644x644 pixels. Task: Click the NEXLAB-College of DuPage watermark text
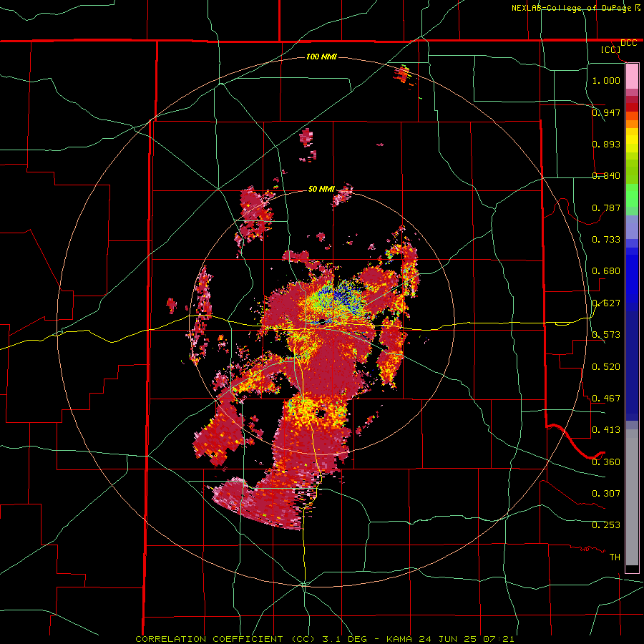click(x=572, y=8)
